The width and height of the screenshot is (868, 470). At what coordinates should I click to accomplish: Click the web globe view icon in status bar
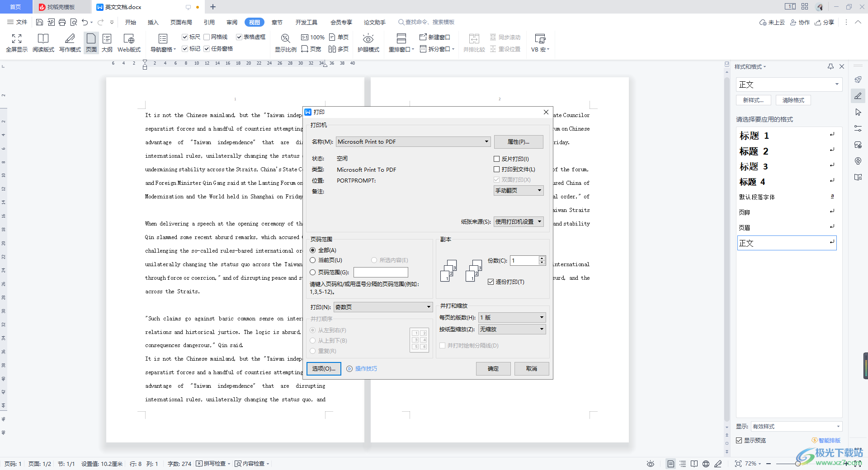(706, 464)
